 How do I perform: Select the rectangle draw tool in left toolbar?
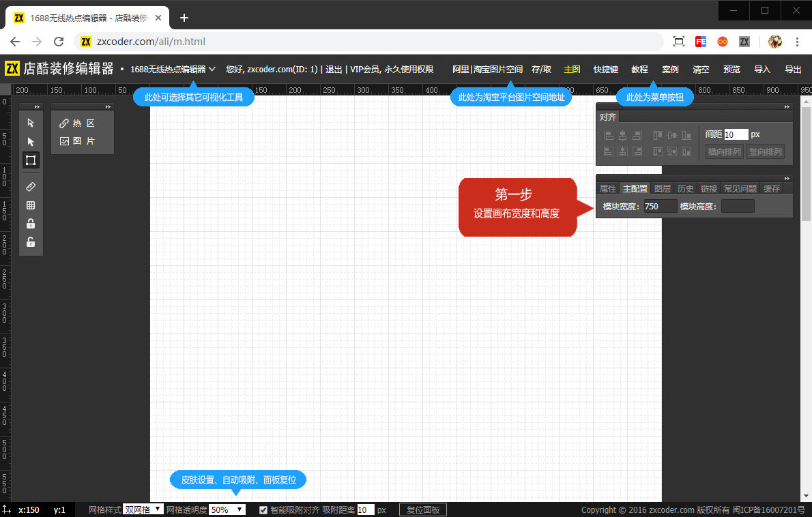point(31,160)
